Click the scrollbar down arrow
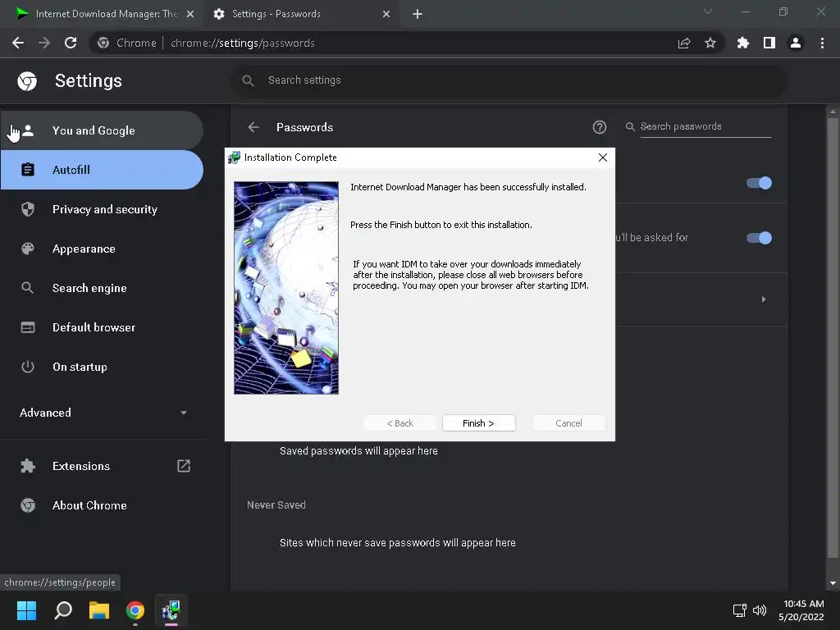 (x=833, y=583)
